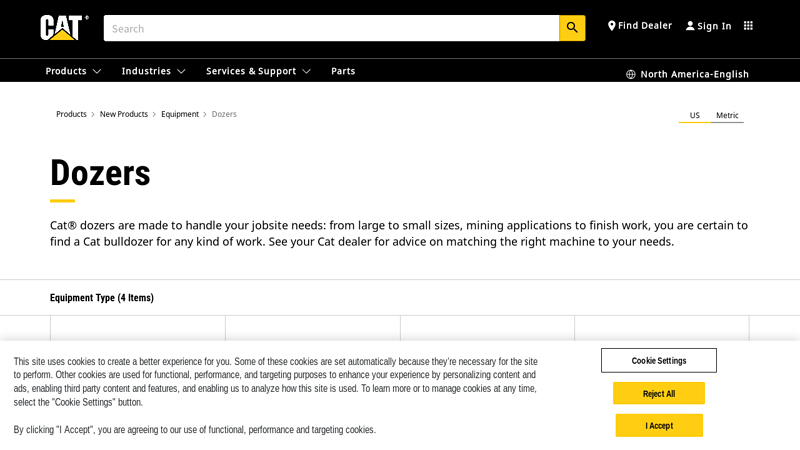Open New Products breadcrumb link
This screenshot has height=450, width=800.
tap(124, 114)
